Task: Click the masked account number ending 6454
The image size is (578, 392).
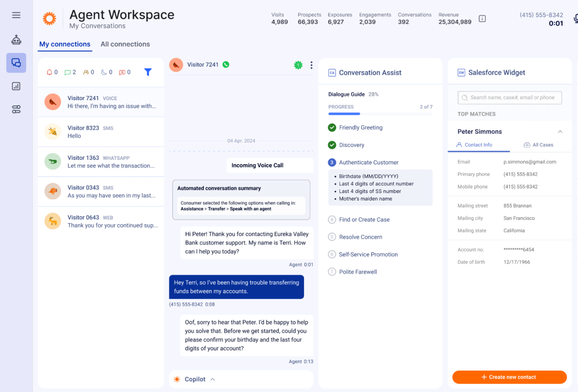Action: [x=519, y=250]
